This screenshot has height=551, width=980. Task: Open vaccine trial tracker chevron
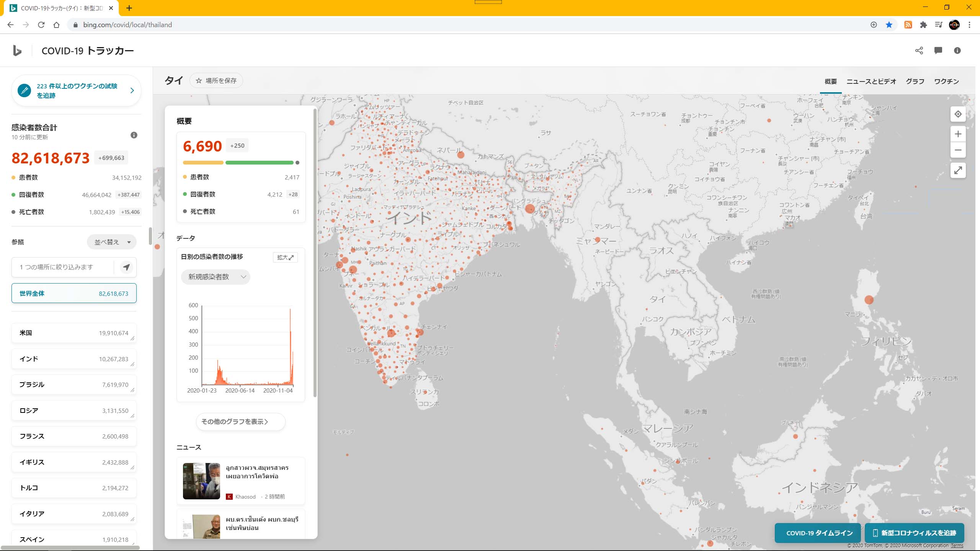pyautogui.click(x=132, y=91)
